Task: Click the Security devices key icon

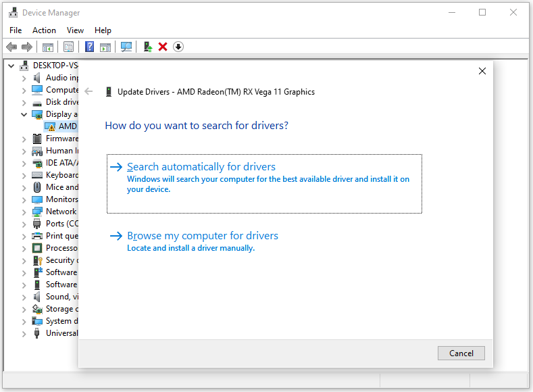Action: (x=37, y=260)
